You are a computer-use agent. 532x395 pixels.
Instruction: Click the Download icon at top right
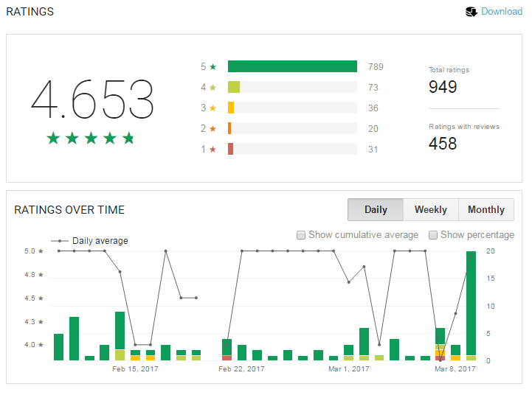[471, 12]
